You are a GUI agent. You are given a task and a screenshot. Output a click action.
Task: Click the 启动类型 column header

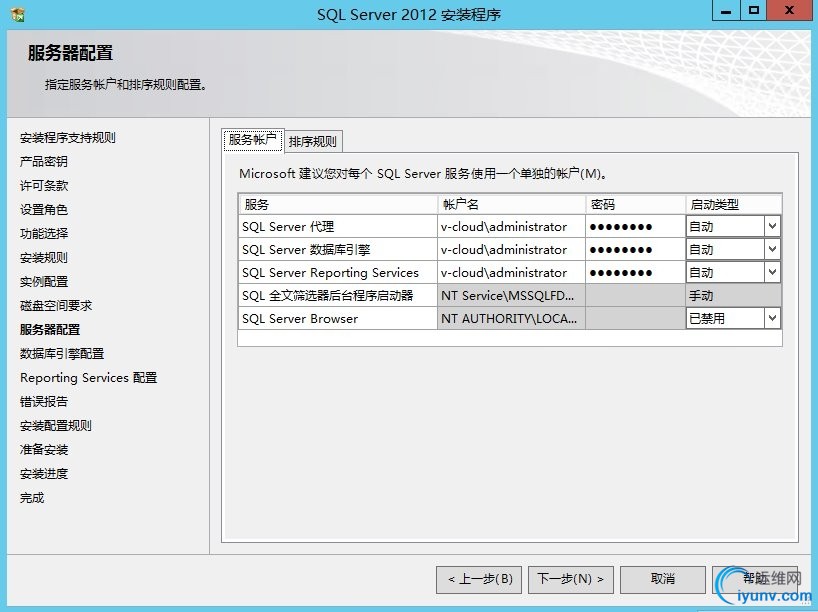(733, 205)
